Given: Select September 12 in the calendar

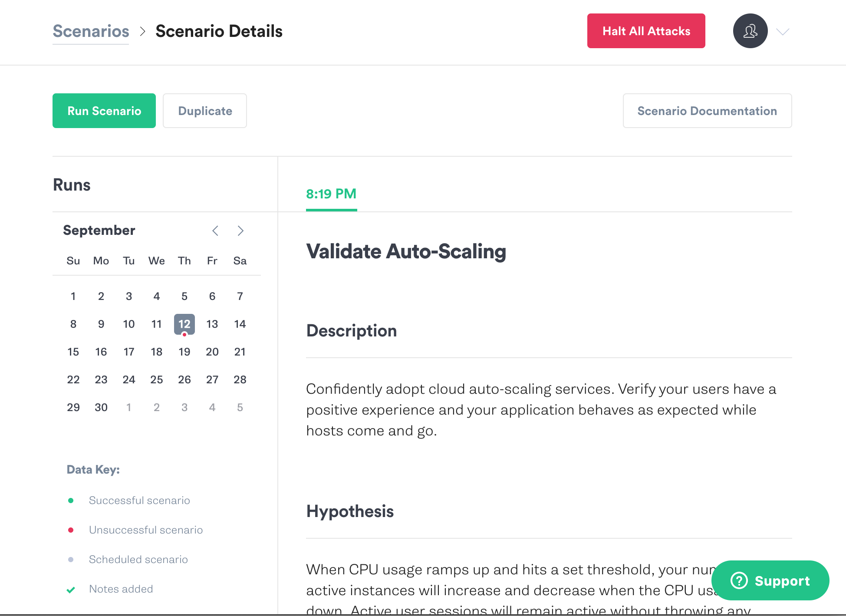Looking at the screenshot, I should tap(184, 324).
